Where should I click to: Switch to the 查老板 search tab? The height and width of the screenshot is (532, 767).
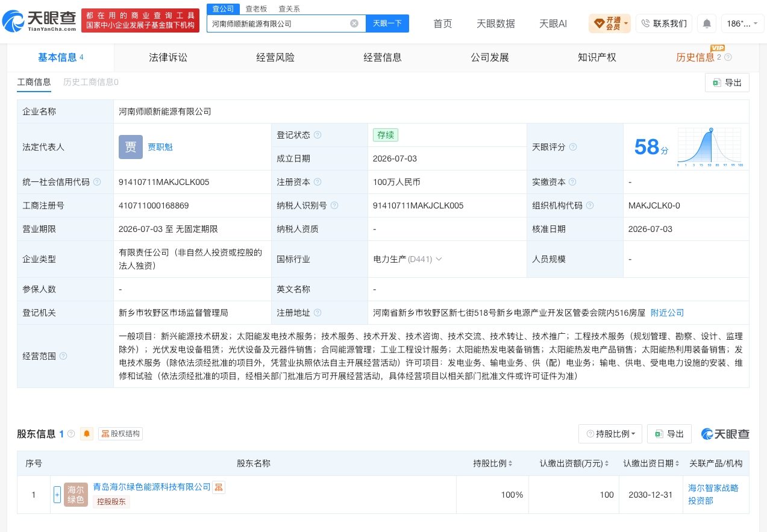256,9
